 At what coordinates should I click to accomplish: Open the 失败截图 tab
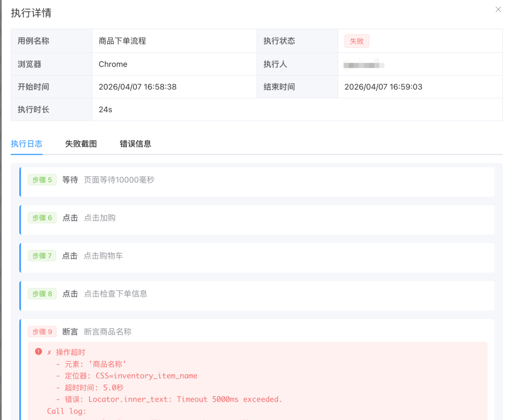coord(81,144)
